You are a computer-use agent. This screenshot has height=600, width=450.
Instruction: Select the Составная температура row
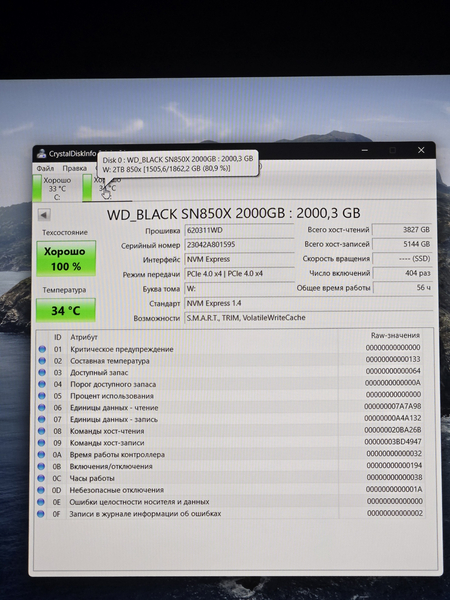coord(230,360)
